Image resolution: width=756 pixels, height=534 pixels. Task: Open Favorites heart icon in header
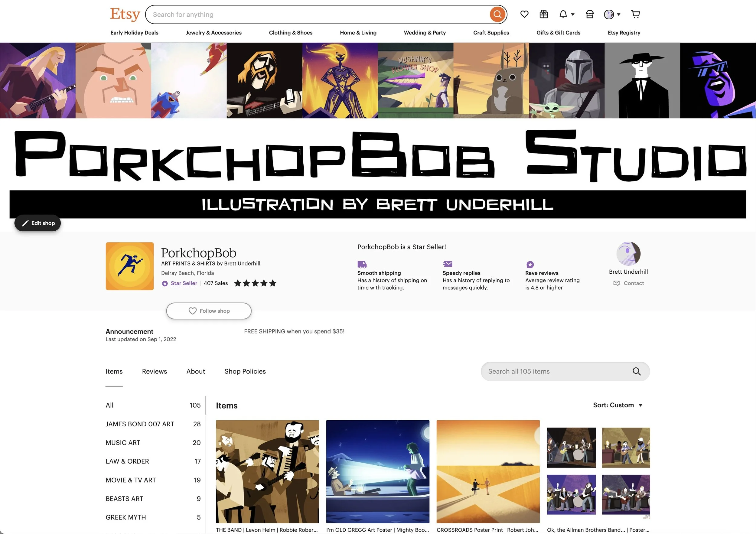(524, 14)
